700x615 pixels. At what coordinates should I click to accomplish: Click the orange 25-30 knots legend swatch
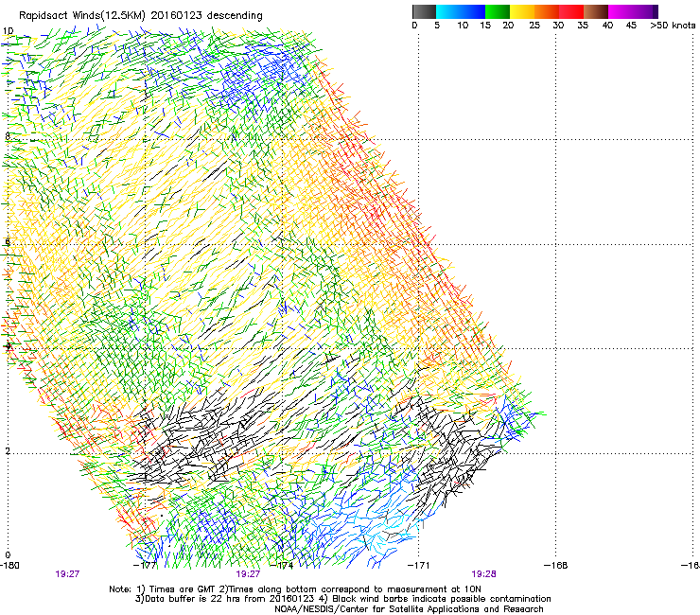547,11
